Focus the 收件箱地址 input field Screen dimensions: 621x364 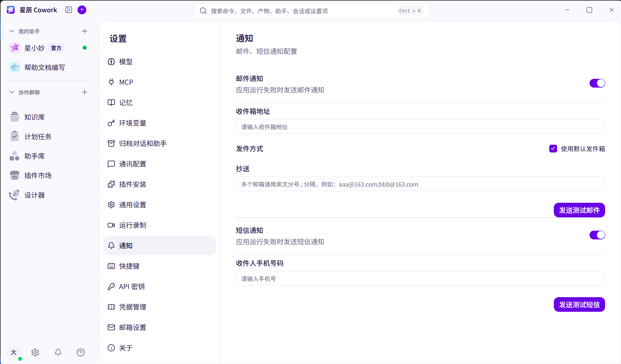point(420,127)
